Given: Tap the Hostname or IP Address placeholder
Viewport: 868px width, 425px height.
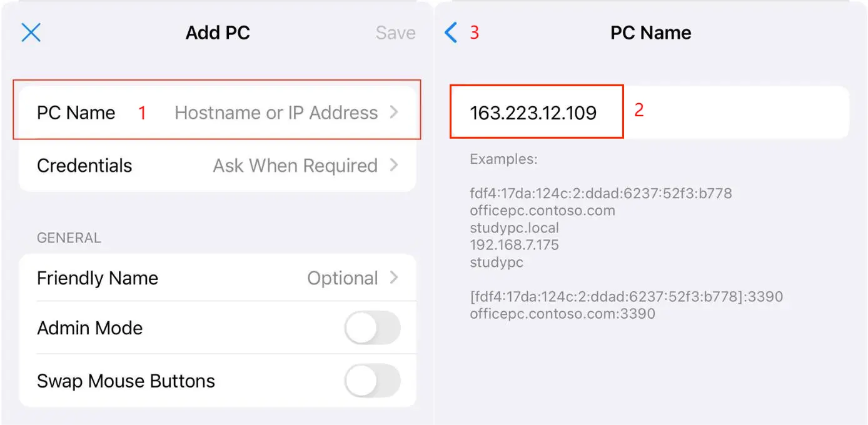Looking at the screenshot, I should (x=276, y=113).
